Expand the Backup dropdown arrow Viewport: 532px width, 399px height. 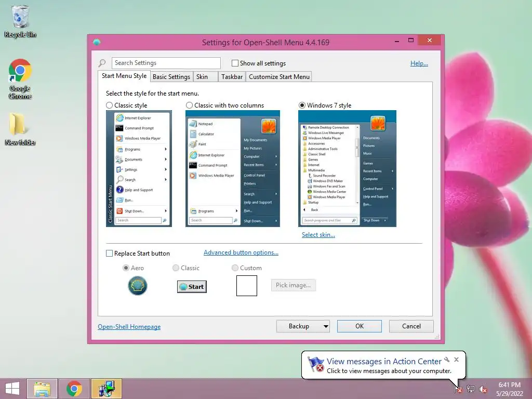pyautogui.click(x=326, y=326)
